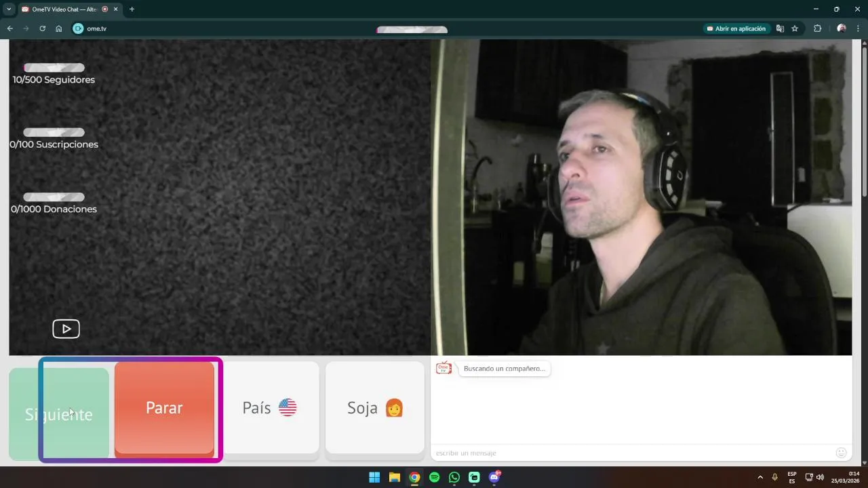
Task: Click the Siguiente button
Action: (x=59, y=414)
